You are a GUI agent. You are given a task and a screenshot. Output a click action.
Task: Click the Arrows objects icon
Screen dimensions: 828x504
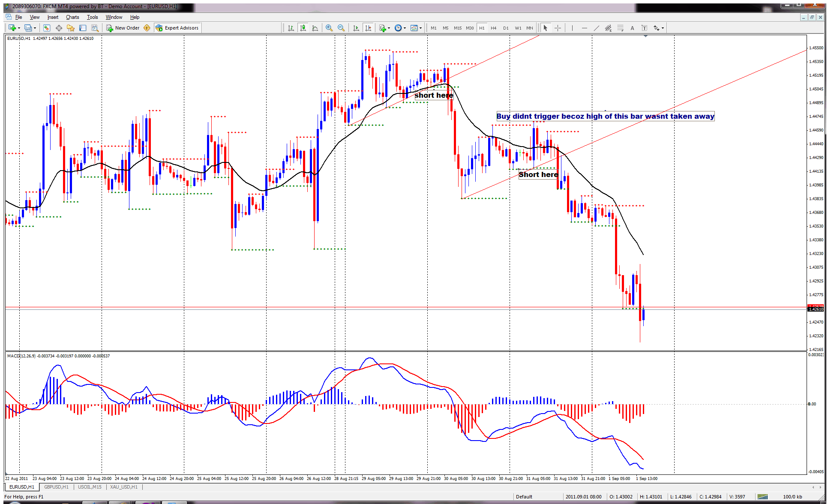point(656,28)
